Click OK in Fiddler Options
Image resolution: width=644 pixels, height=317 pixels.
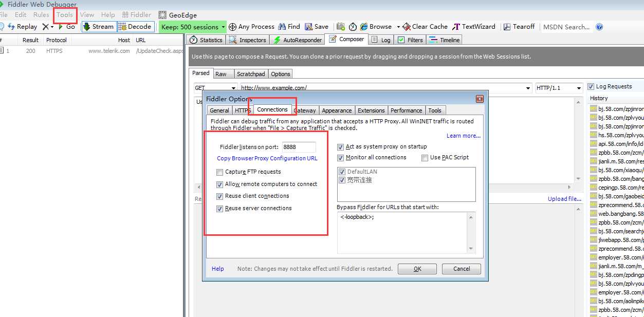tap(417, 269)
